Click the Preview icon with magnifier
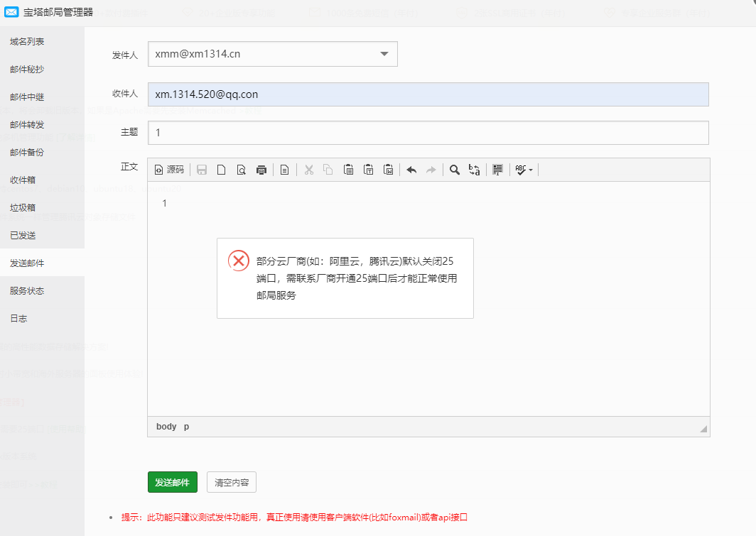The height and width of the screenshot is (536, 756). [241, 170]
